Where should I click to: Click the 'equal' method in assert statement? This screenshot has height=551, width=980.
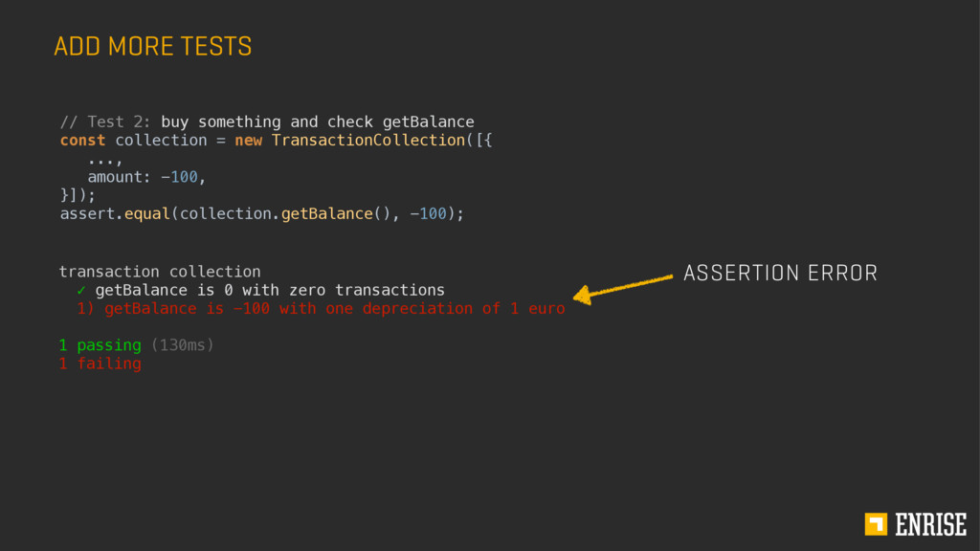(x=146, y=213)
